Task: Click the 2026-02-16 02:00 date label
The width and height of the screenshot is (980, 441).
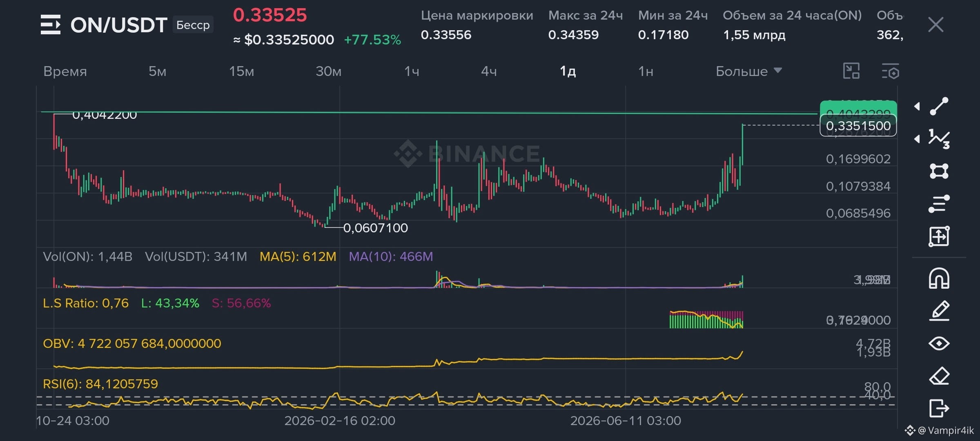Action: [340, 421]
